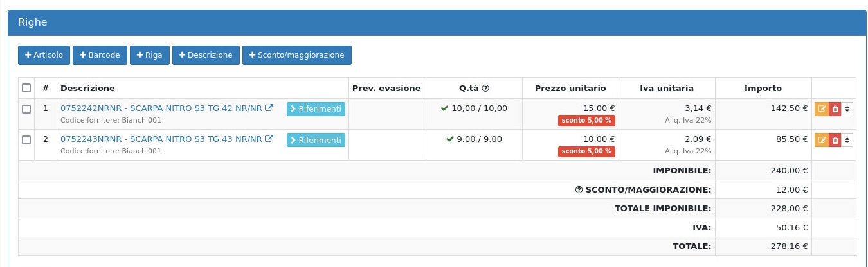Viewport: 868px width, 267px height.
Task: Add a Sconto/maggiorazione line
Action: pos(296,55)
